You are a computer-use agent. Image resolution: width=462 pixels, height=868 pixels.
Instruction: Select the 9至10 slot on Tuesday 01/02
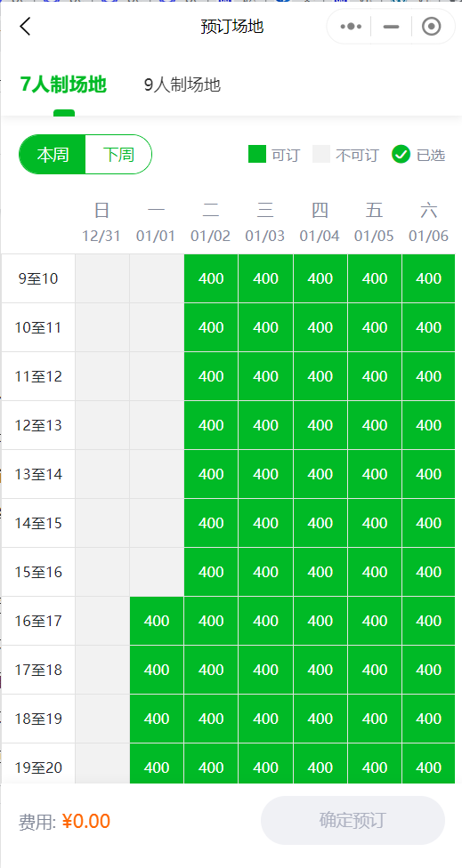pos(211,278)
